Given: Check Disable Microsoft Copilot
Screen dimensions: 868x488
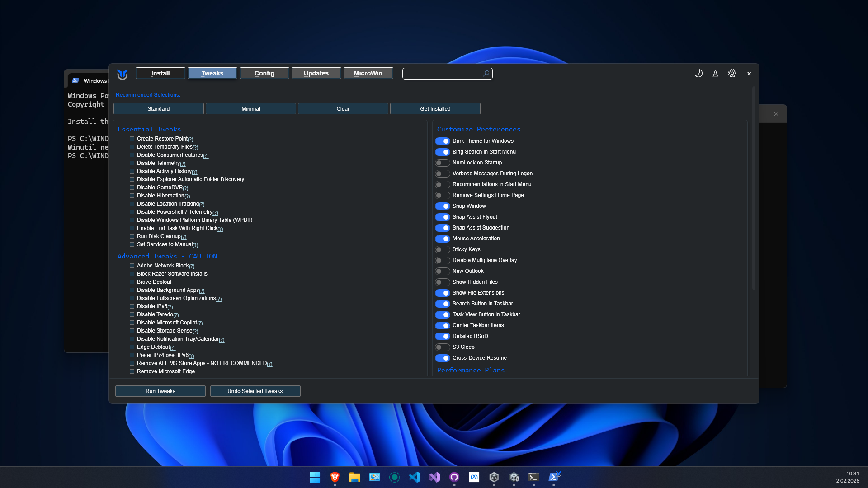Looking at the screenshot, I should tap(132, 323).
